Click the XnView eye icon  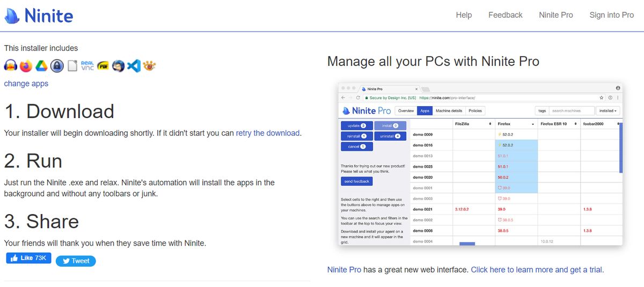click(x=149, y=66)
